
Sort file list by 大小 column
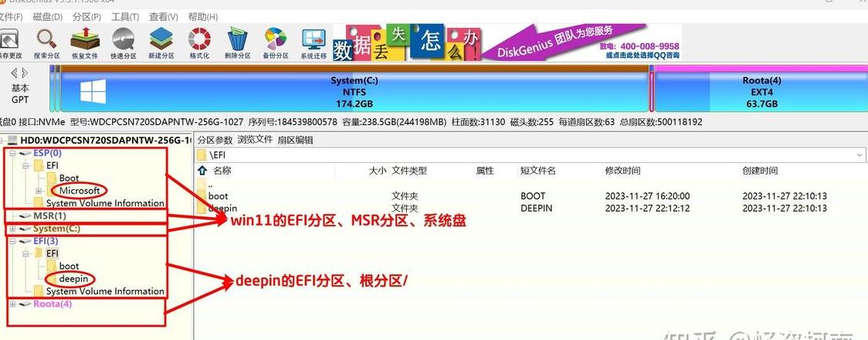coord(378,171)
